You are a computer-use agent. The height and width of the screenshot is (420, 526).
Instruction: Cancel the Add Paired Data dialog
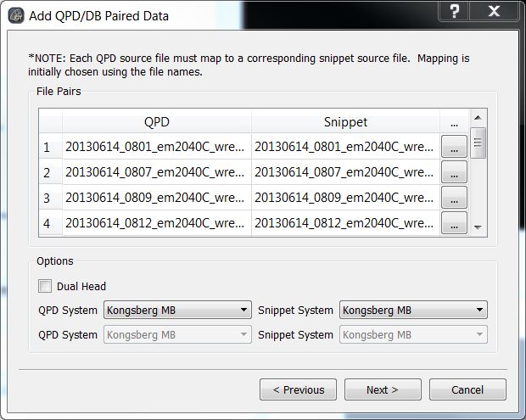coord(467,389)
